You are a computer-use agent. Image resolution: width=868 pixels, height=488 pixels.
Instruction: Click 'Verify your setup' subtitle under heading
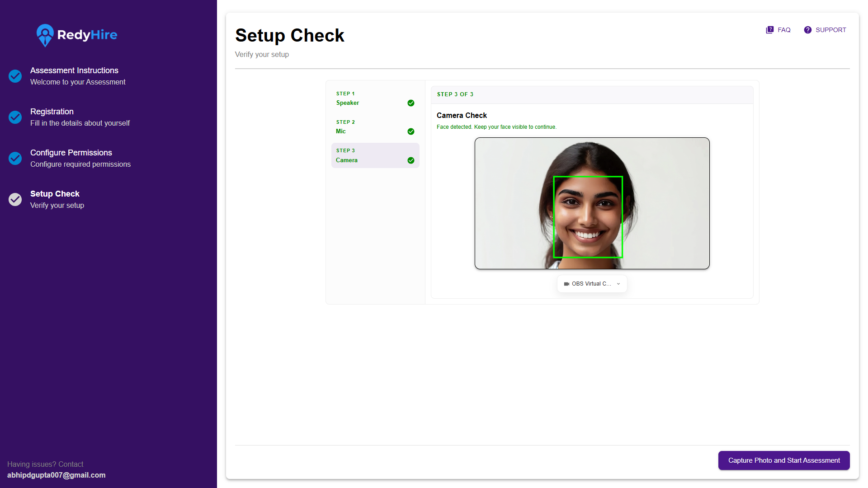click(x=262, y=55)
